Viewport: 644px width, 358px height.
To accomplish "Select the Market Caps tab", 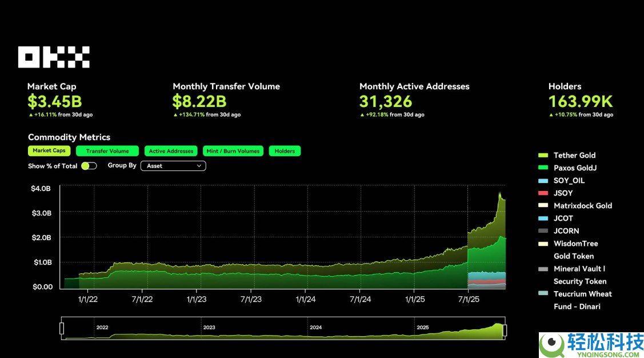I will click(49, 151).
